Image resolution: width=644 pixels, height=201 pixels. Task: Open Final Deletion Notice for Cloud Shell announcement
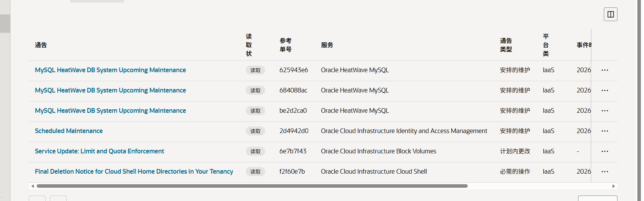coord(134,172)
